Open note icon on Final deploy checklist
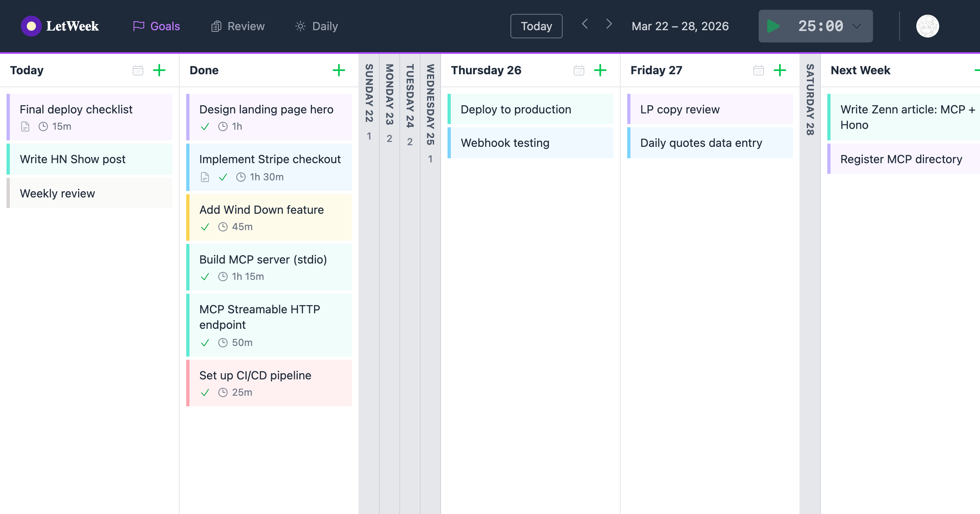The height and width of the screenshot is (514, 980). pos(25,126)
